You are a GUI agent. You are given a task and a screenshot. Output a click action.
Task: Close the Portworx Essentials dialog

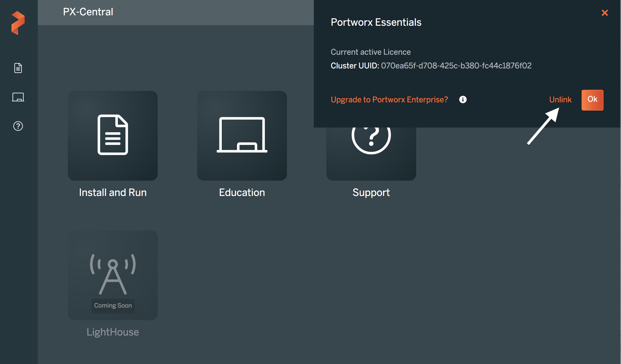point(605,13)
